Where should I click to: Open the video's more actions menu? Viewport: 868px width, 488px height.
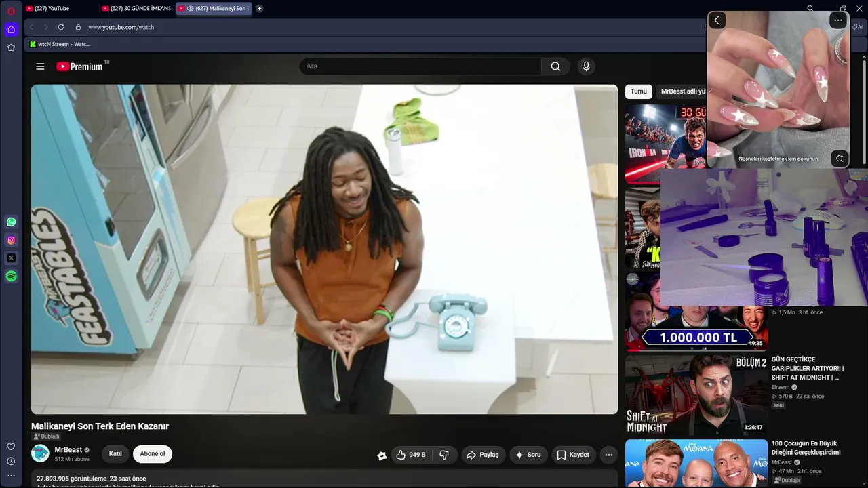tap(609, 455)
